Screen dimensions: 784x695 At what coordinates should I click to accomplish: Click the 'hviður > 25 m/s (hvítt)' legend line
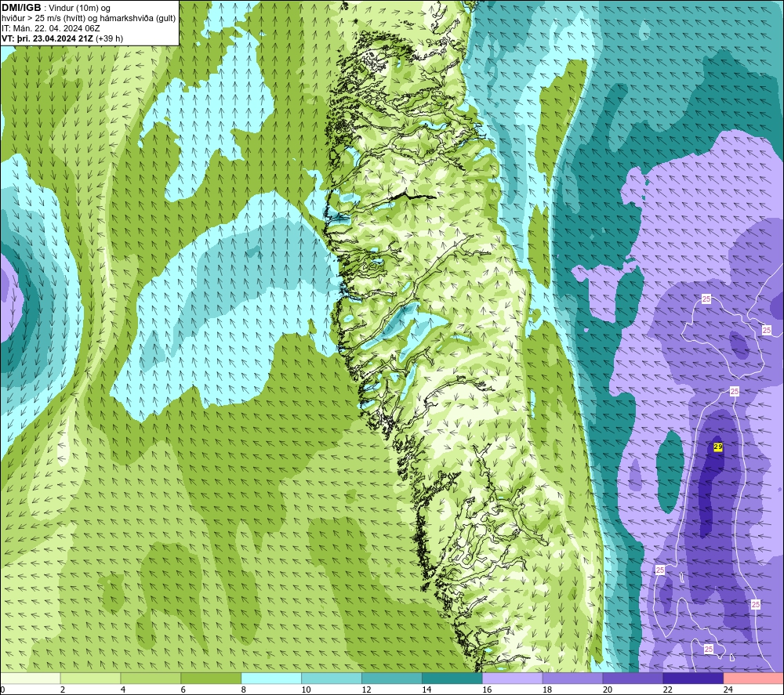(43, 19)
